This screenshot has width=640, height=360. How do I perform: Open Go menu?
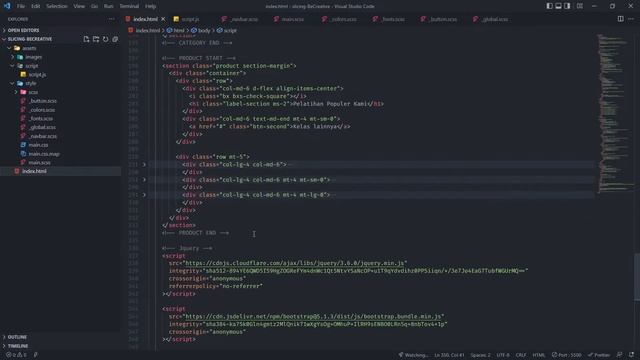click(94, 6)
